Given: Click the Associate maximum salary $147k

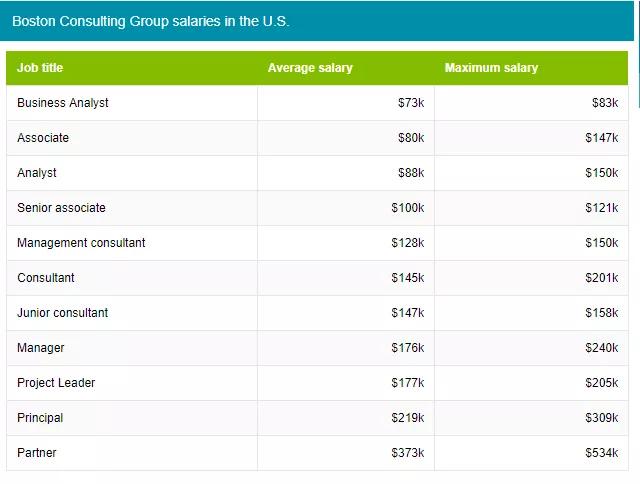Looking at the screenshot, I should (x=602, y=138).
